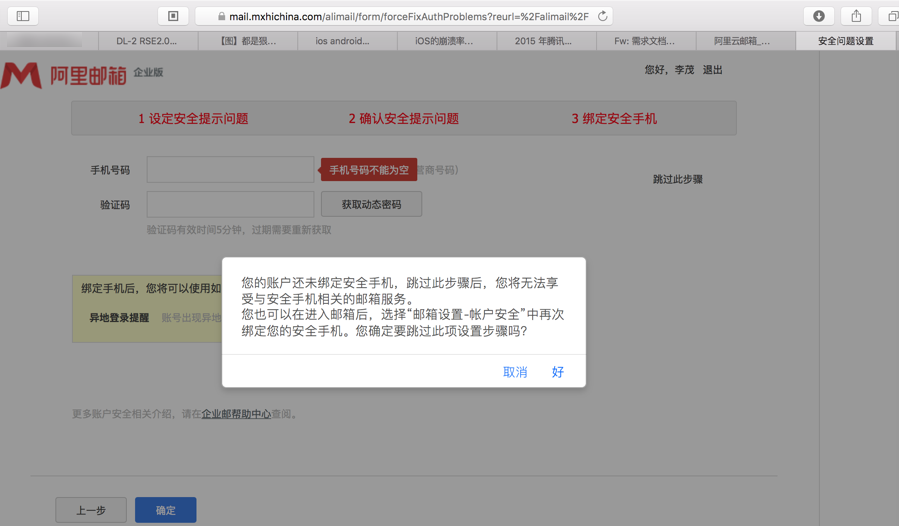The width and height of the screenshot is (899, 526).
Task: Click the 异地登录提醒 label
Action: 119,318
